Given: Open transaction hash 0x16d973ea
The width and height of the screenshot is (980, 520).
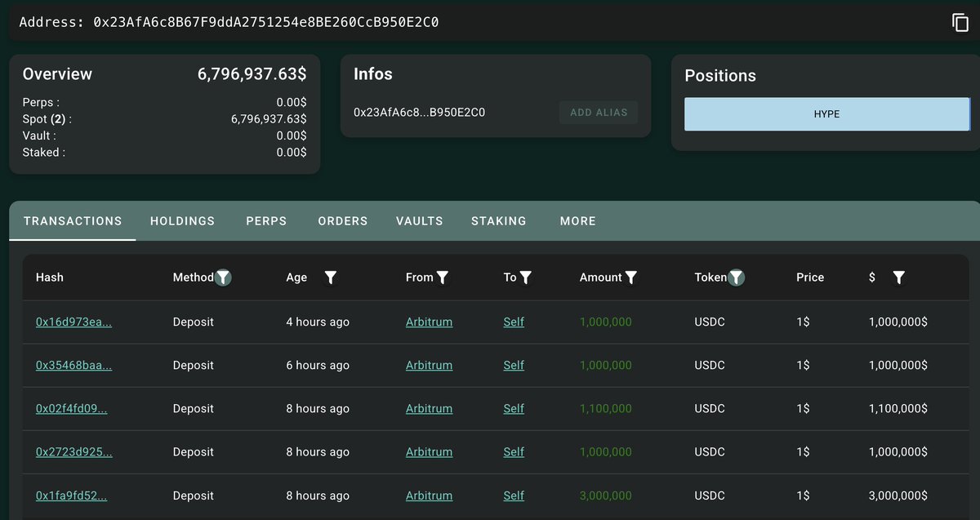Looking at the screenshot, I should click(73, 322).
